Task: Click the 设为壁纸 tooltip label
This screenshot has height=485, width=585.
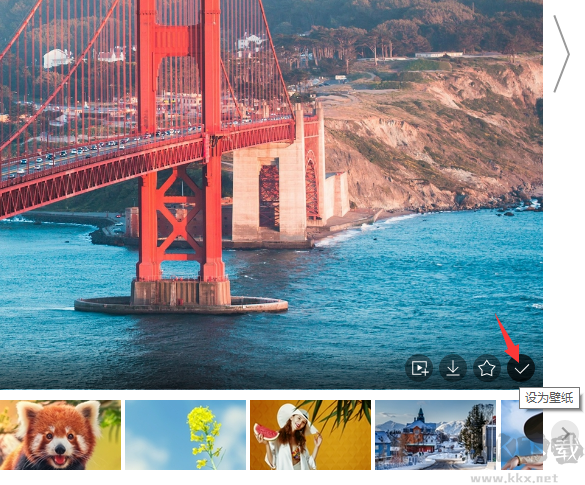Action: click(x=549, y=398)
